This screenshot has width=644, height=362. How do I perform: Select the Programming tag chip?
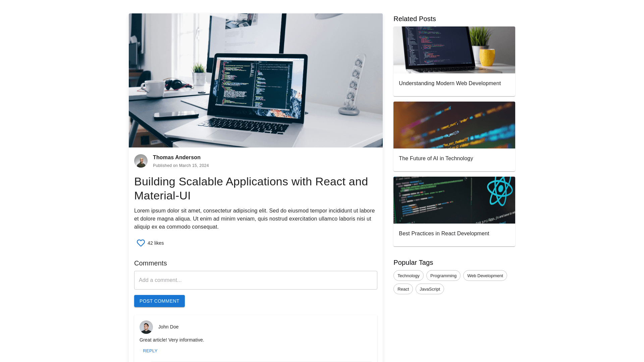pyautogui.click(x=443, y=276)
